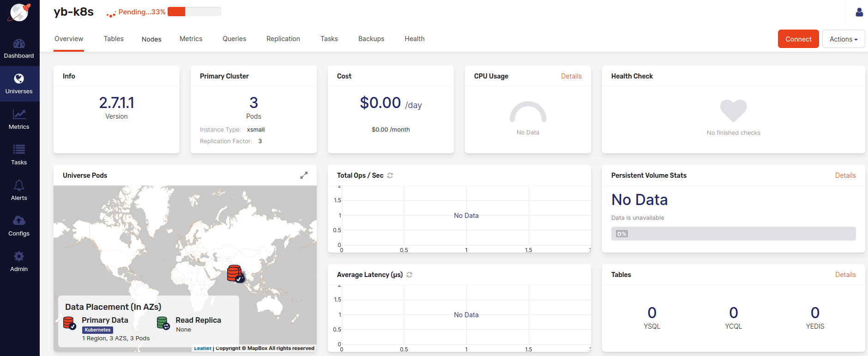
Task: Open the Admin gear icon
Action: (x=19, y=256)
